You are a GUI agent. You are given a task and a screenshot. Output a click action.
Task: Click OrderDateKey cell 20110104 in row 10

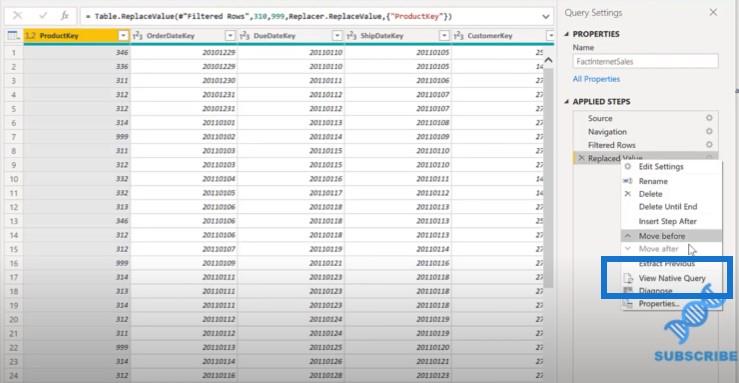184,179
